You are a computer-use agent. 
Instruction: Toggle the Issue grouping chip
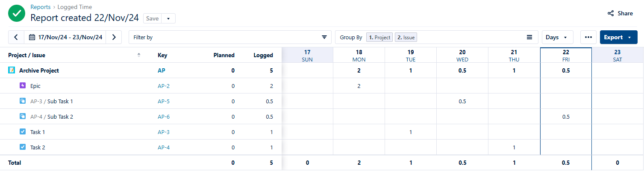pyautogui.click(x=406, y=37)
